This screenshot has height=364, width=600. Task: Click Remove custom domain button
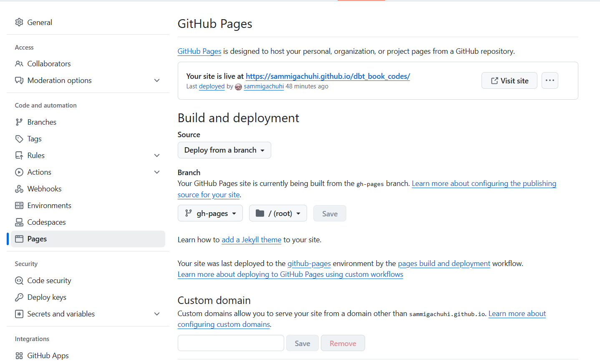[343, 343]
